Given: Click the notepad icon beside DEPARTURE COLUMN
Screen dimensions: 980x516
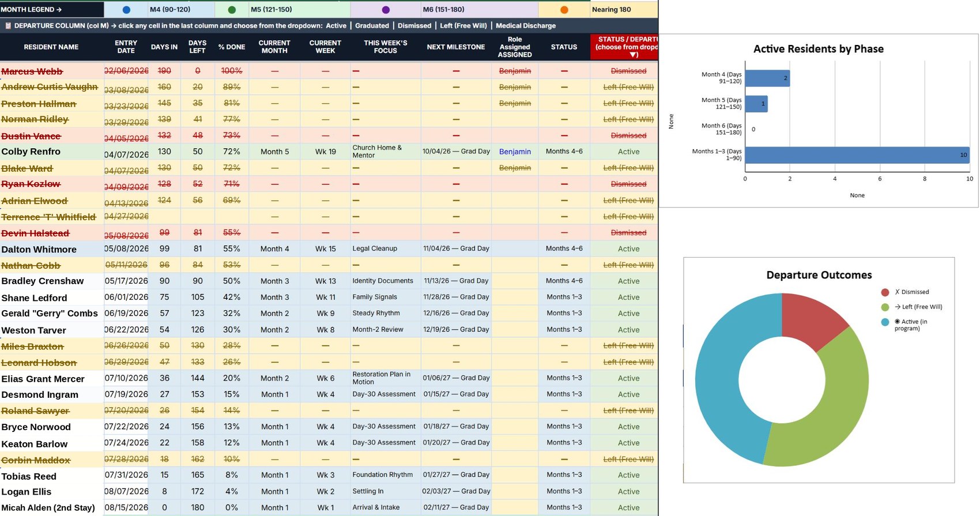Looking at the screenshot, I should (8, 25).
